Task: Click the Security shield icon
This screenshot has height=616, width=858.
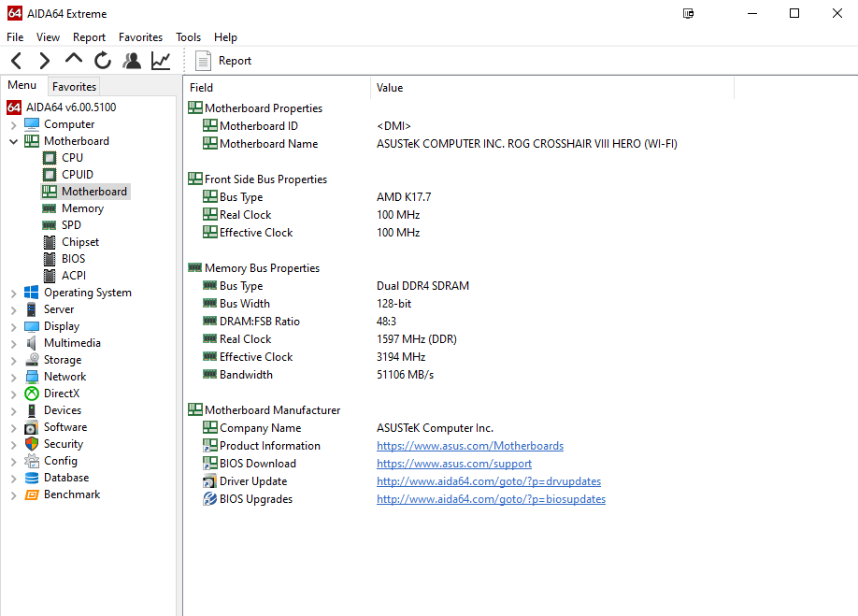Action: coord(32,444)
